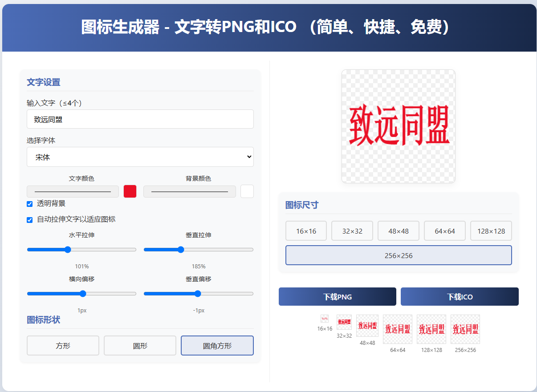
Task: Click the 水平拉伸 slider handle
Action: coord(68,250)
